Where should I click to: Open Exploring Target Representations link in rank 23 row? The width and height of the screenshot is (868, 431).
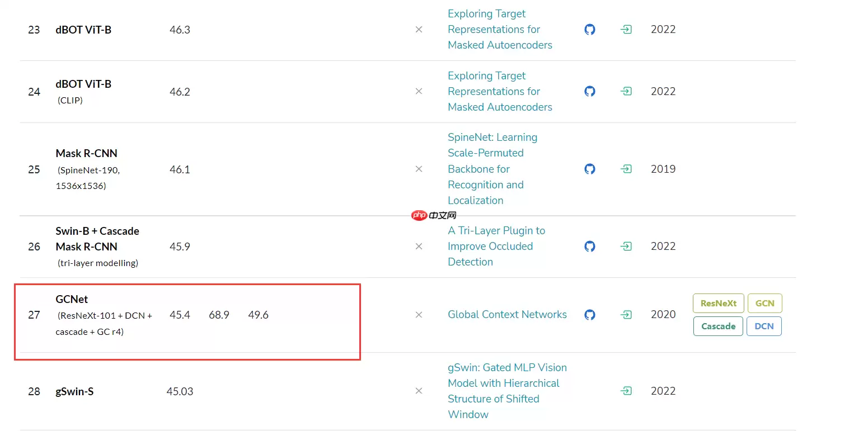pos(500,30)
